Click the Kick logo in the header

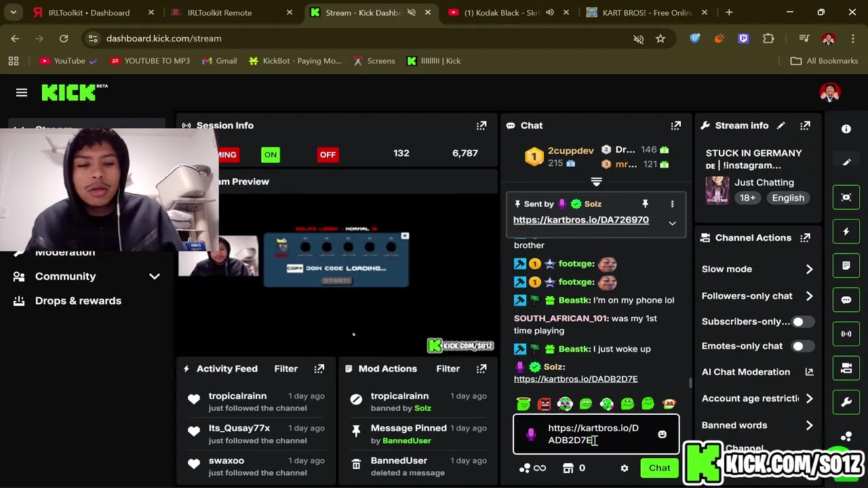pos(75,92)
